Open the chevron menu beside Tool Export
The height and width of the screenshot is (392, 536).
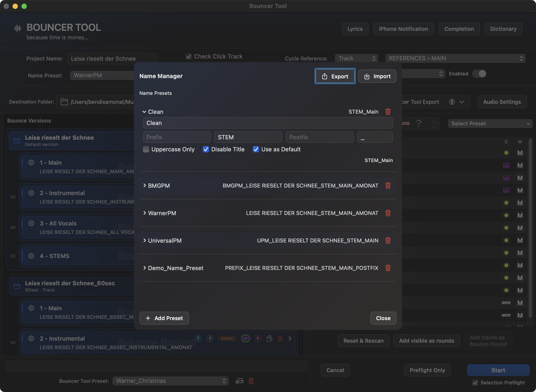(x=462, y=102)
